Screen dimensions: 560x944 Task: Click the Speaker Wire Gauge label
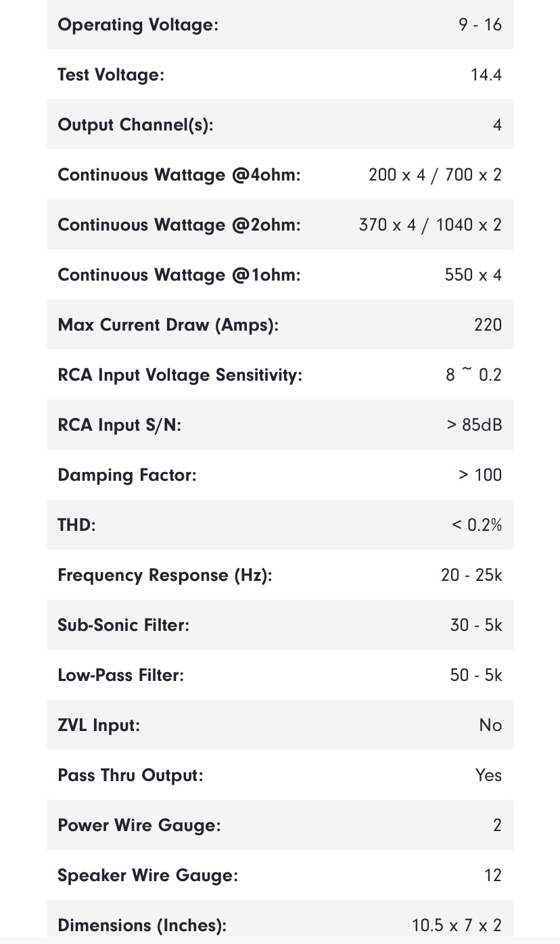148,876
